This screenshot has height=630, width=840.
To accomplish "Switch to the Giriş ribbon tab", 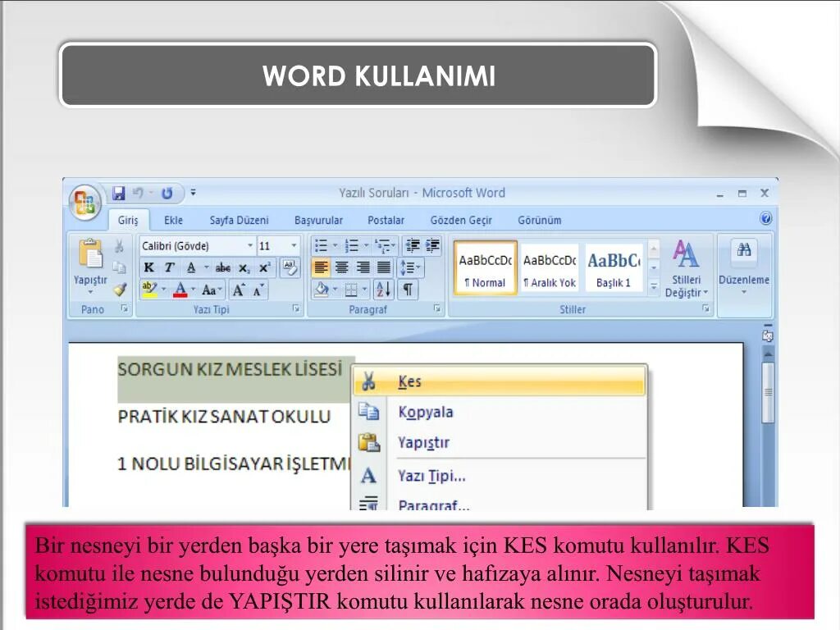I will [128, 220].
